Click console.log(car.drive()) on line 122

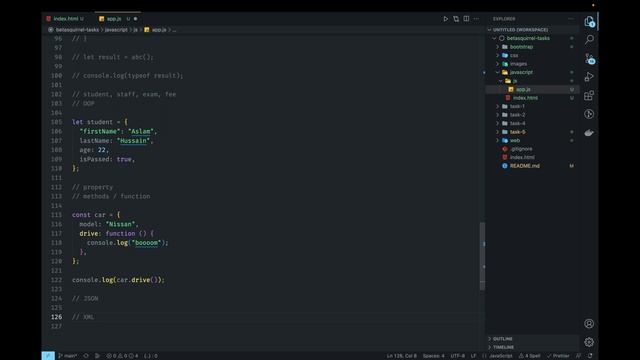click(x=118, y=280)
